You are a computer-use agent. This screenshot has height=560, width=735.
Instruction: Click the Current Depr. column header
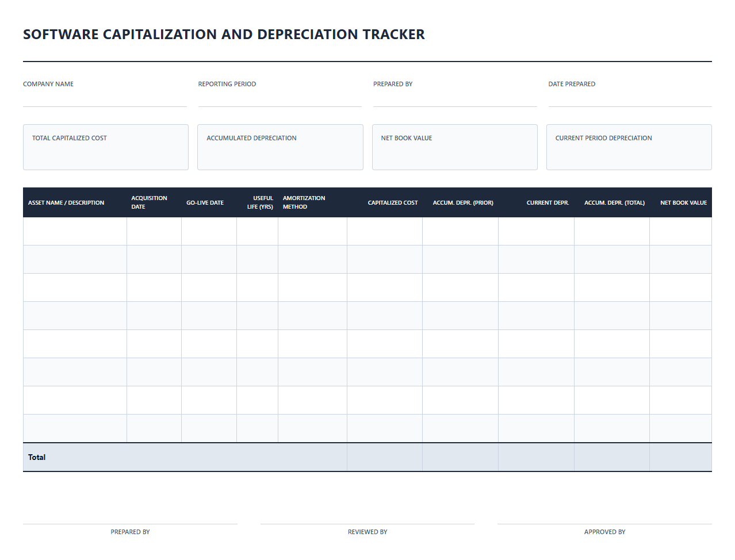(x=537, y=202)
